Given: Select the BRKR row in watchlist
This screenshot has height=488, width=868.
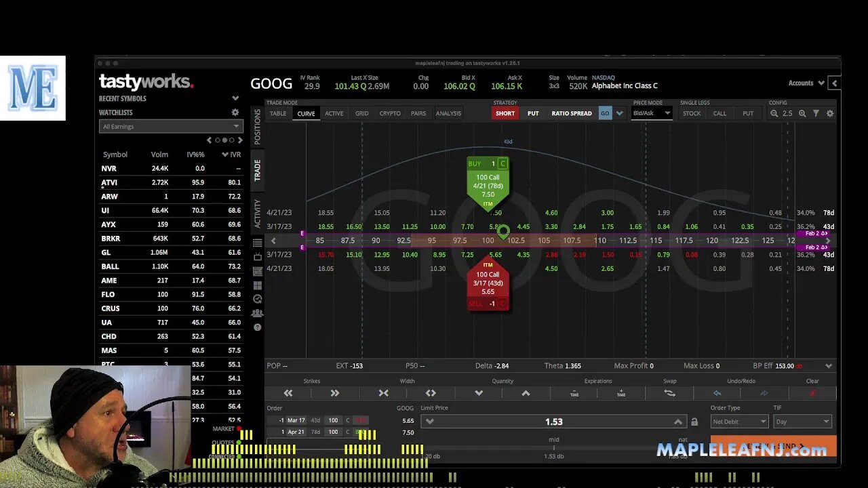Looking at the screenshot, I should click(x=172, y=239).
